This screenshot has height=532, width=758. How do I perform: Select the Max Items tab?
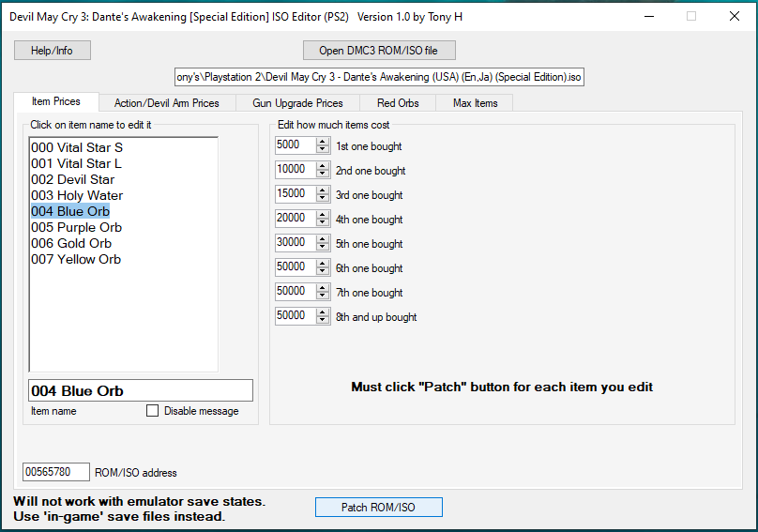click(475, 103)
